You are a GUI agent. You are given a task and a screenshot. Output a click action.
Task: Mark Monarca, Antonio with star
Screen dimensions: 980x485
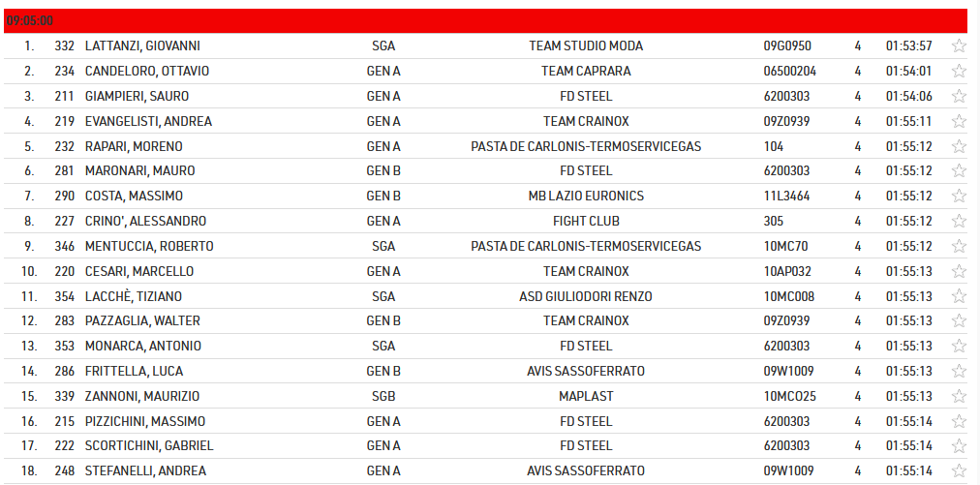coord(959,346)
